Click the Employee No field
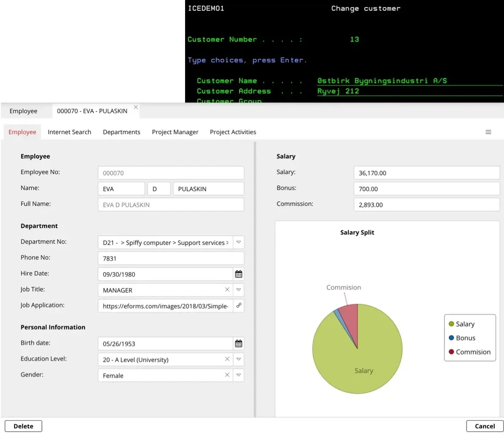Image resolution: width=504 pixels, height=434 pixels. click(171, 173)
